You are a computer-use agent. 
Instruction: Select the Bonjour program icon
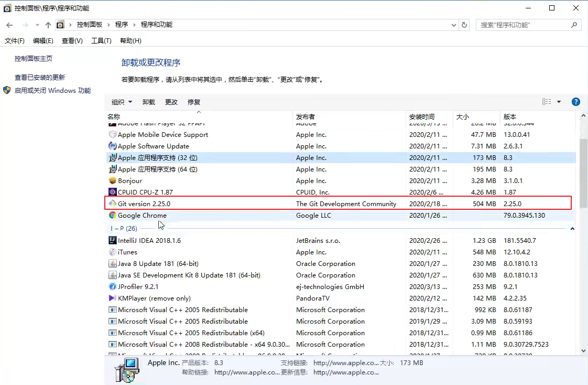[x=113, y=180]
